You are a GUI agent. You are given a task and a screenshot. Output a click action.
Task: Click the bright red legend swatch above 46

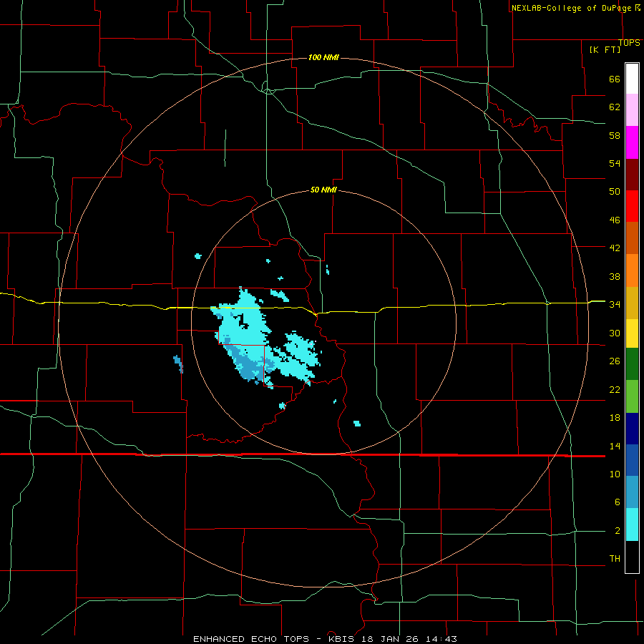tap(632, 206)
